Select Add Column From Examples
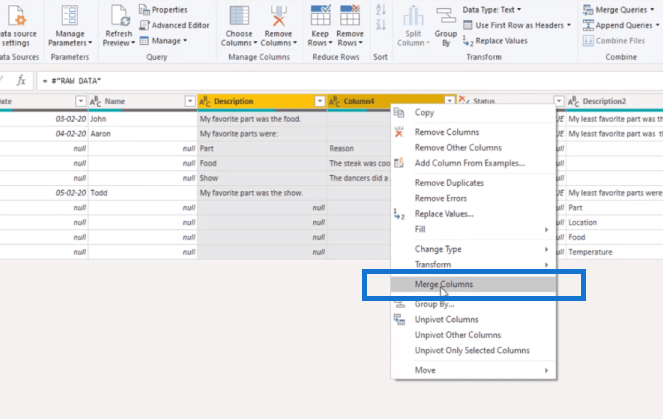663x419 pixels. 473,163
